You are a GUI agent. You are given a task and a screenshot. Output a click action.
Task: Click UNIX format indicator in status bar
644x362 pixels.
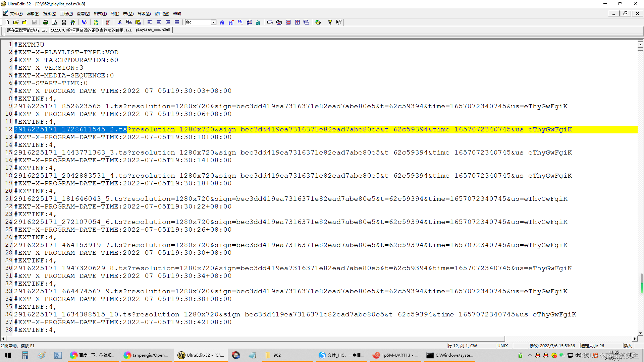[x=502, y=346]
